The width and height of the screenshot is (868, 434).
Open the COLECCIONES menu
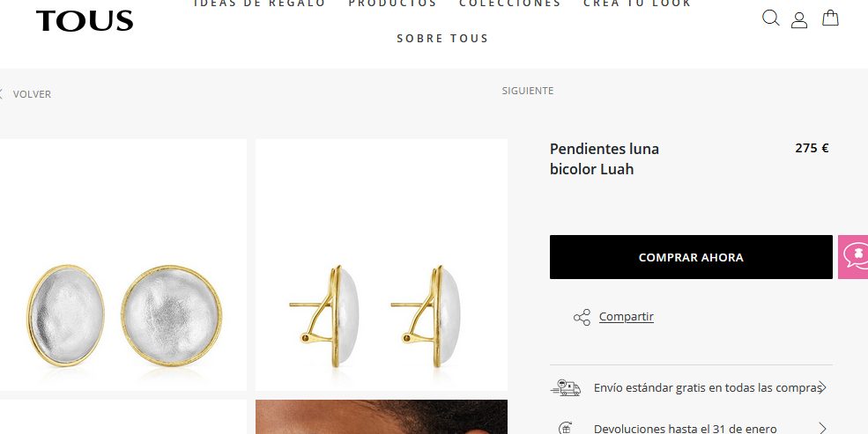click(510, 4)
